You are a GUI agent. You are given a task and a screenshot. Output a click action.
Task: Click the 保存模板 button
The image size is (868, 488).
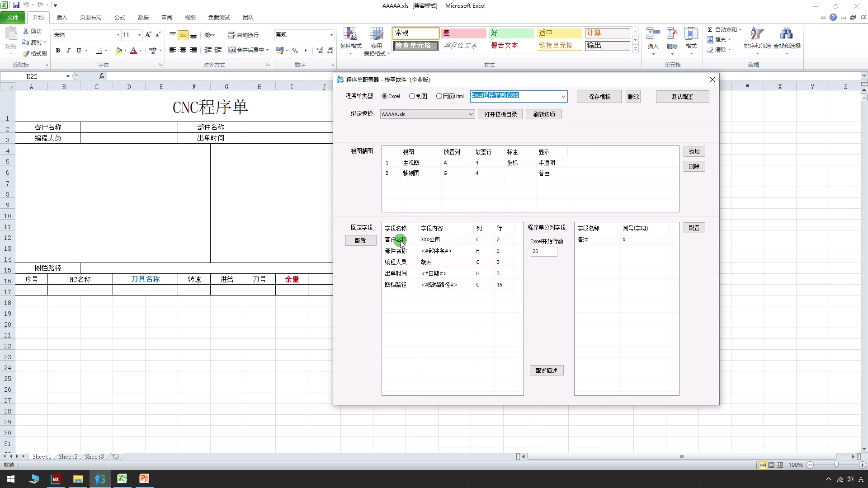click(599, 97)
